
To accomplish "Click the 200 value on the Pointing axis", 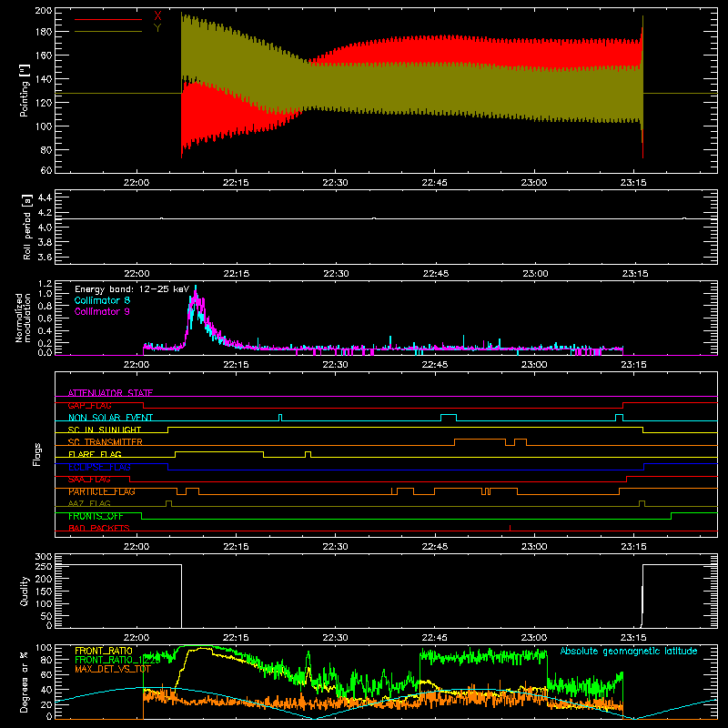I will click(x=44, y=10).
